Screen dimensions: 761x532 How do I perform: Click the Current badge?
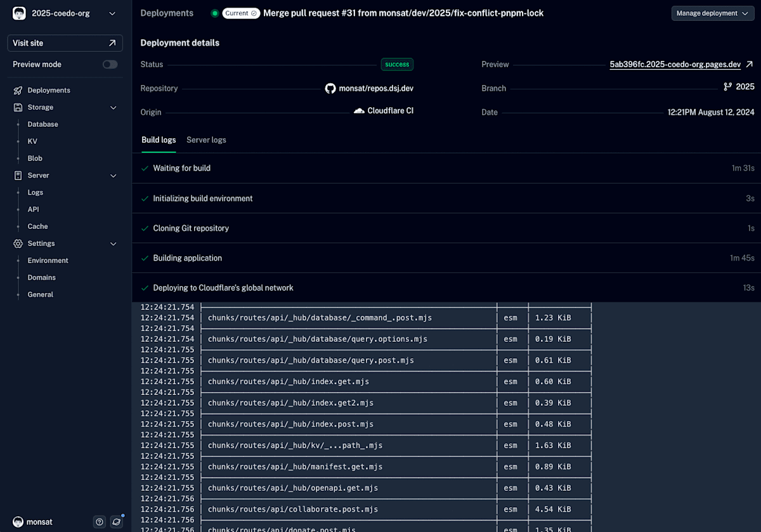point(241,13)
